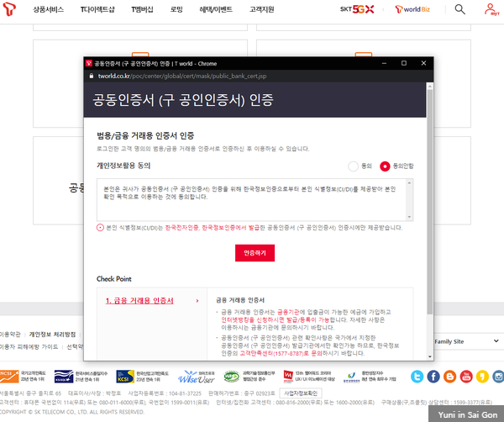Open the T멤버십 menu
This screenshot has height=422, width=504.
(142, 9)
